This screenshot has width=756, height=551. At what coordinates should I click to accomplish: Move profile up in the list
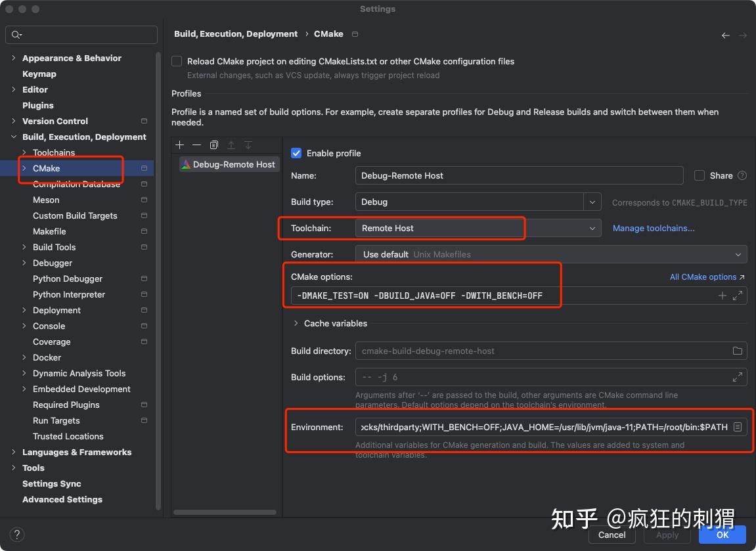231,145
